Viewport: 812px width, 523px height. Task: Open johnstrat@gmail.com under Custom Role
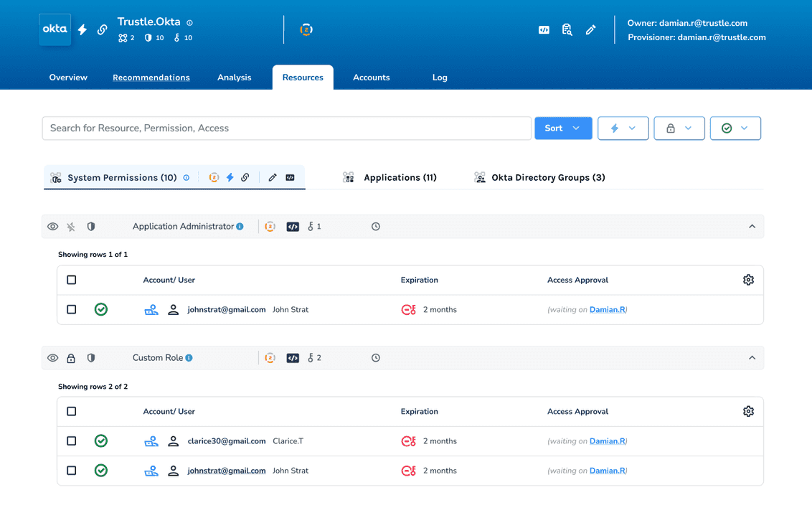(226, 471)
